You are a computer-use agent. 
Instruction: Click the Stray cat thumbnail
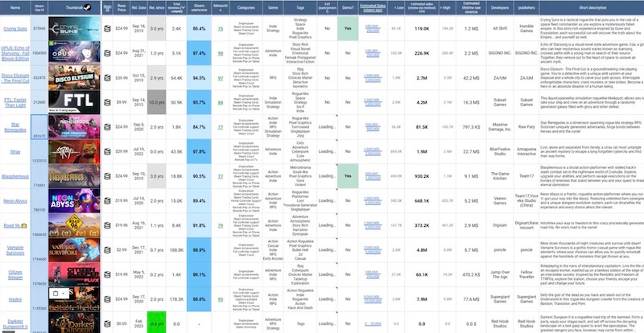pos(74,151)
